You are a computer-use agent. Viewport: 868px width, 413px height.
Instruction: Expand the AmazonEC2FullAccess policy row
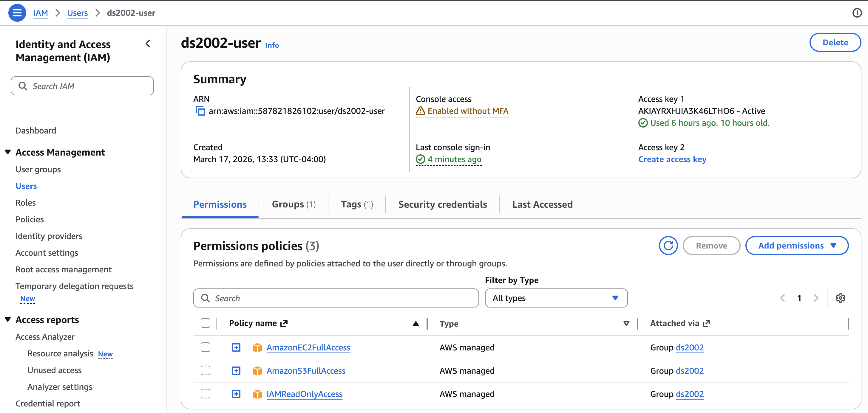pos(236,347)
